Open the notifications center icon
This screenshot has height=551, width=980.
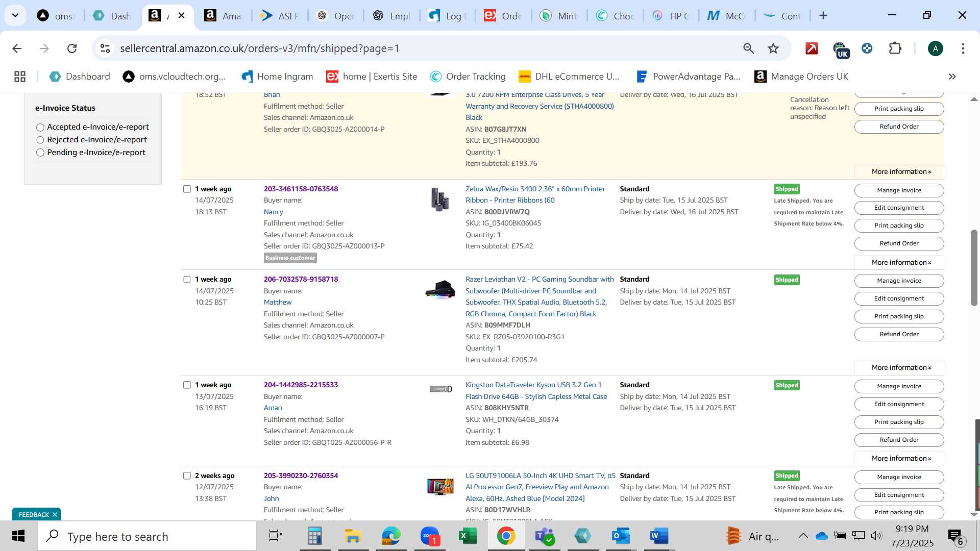tap(955, 536)
